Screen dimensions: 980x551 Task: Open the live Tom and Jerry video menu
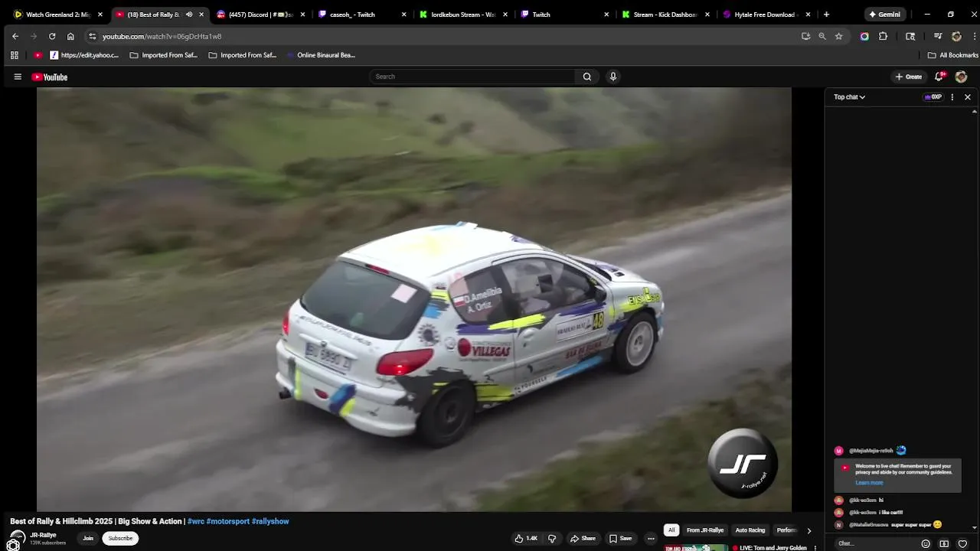click(815, 548)
